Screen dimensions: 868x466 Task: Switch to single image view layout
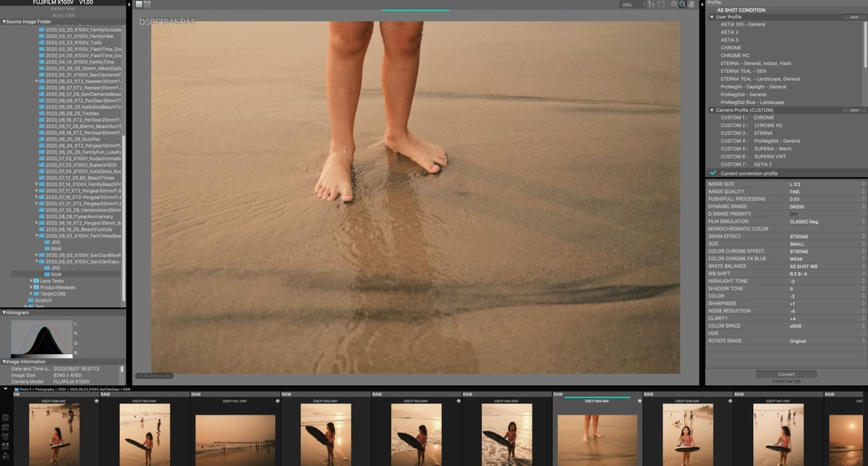138,5
